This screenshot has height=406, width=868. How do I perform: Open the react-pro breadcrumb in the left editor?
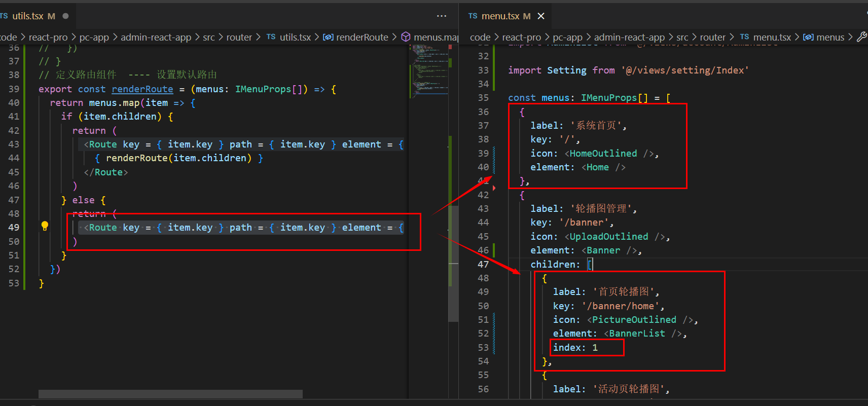48,37
